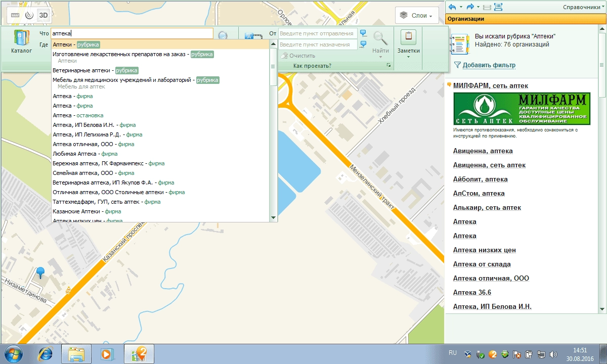Select Изготовление лекарственных препаратов на заказ suggestion
607x364 pixels.
pyautogui.click(x=161, y=57)
